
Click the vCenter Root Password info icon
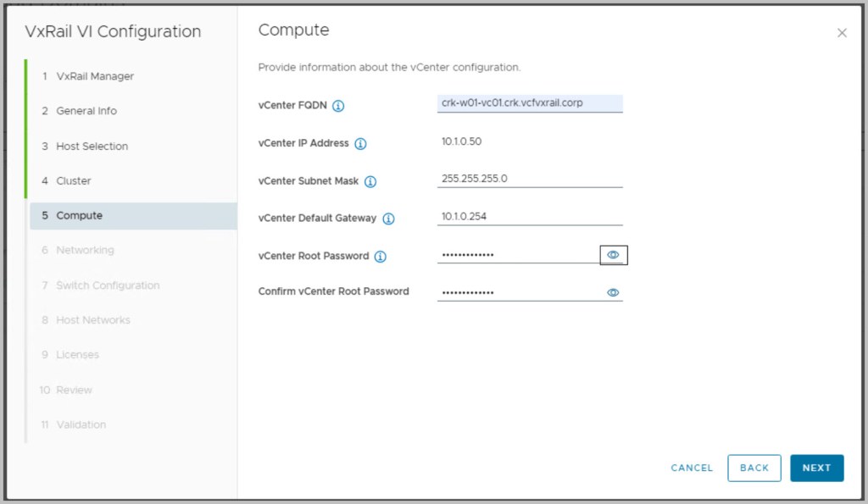381,257
